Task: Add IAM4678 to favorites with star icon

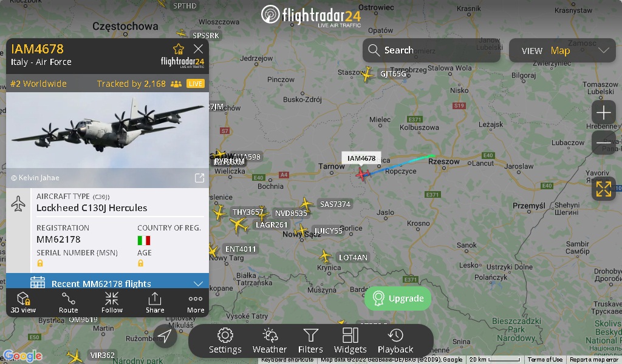Action: pos(179,49)
